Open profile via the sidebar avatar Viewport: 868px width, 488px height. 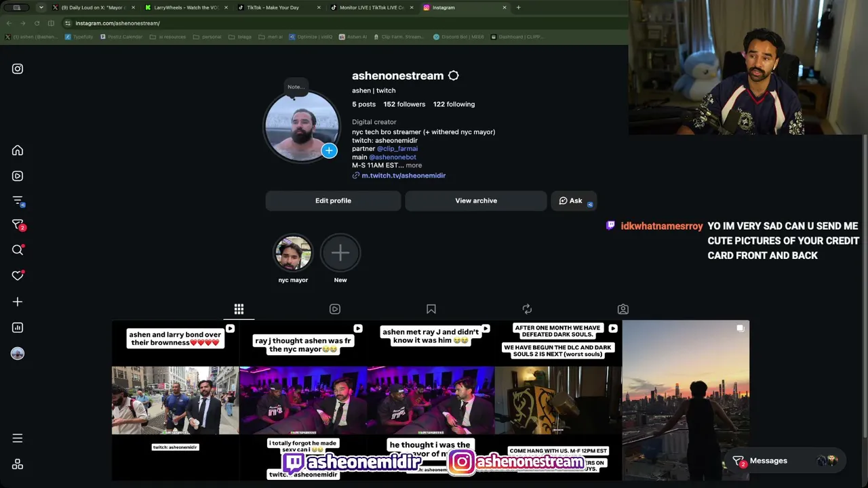[x=18, y=353]
